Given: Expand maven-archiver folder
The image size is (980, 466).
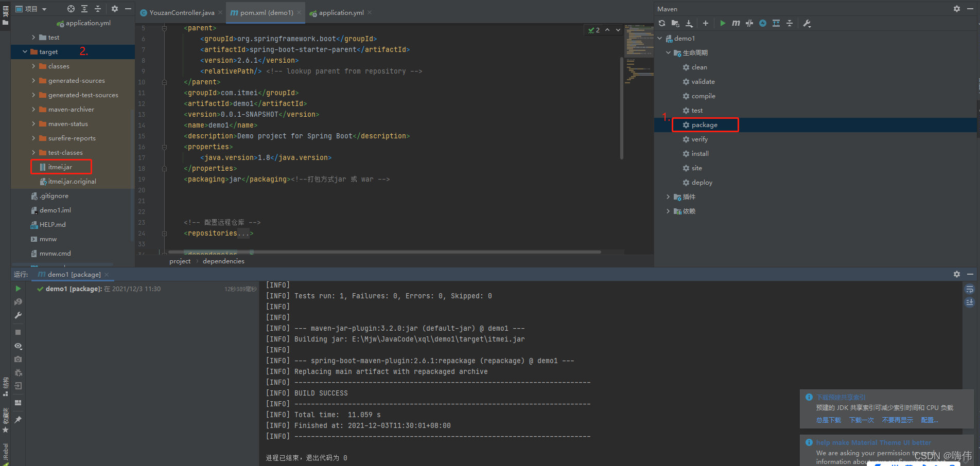Looking at the screenshot, I should click(33, 109).
